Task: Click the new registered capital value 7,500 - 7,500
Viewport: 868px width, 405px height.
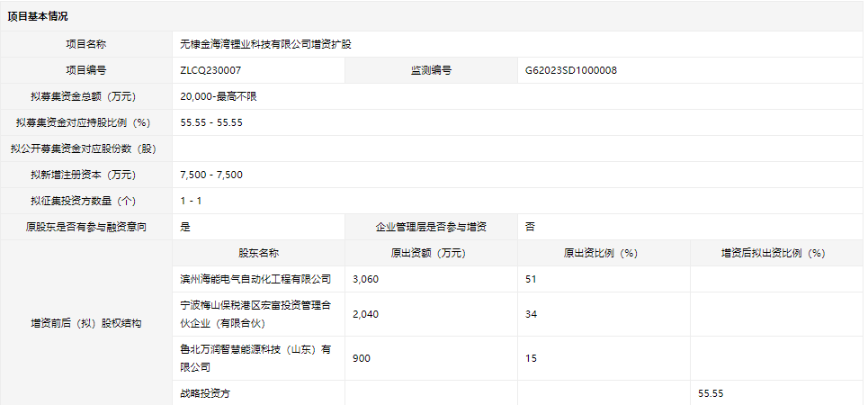Action: click(211, 175)
